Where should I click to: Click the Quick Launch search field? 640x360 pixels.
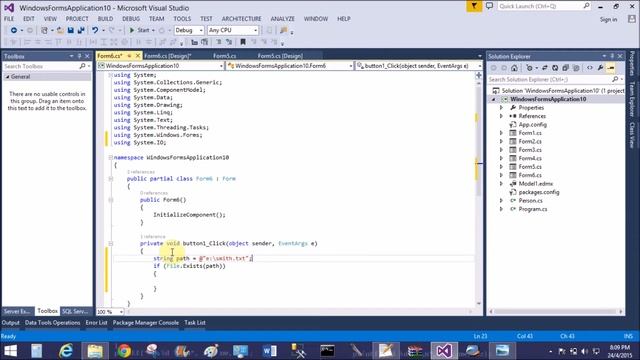544,6
